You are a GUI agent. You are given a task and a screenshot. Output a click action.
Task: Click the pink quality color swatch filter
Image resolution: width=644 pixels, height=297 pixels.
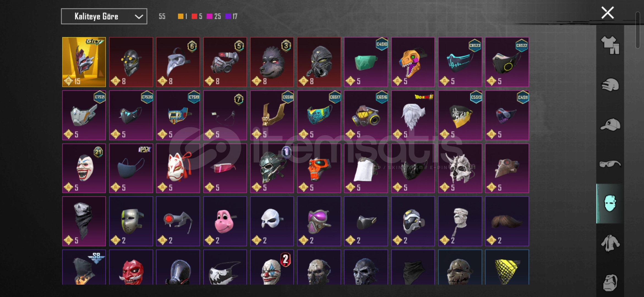(209, 16)
